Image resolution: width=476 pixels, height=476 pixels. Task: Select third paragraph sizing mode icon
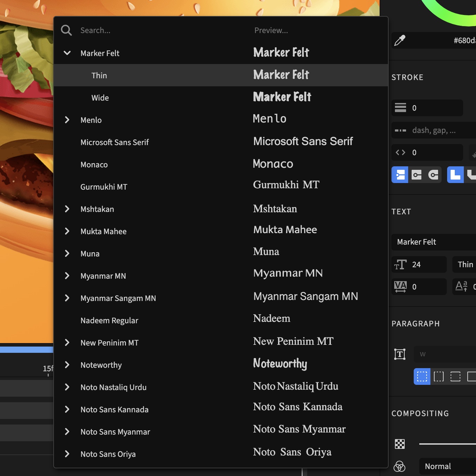tap(455, 376)
